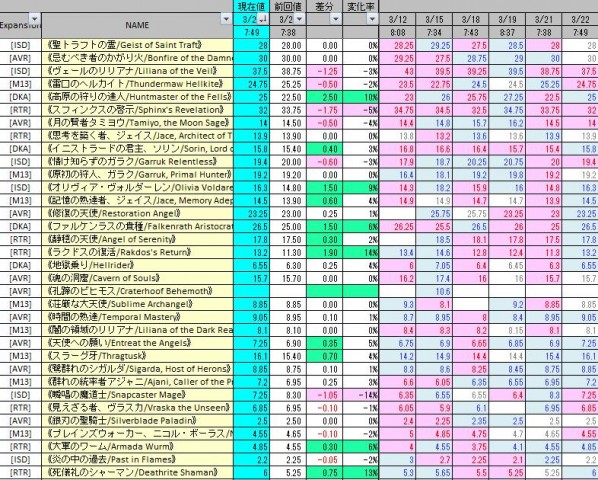The height and width of the screenshot is (480, 598).
Task: Select the 3/15 date header
Action: coord(434,19)
